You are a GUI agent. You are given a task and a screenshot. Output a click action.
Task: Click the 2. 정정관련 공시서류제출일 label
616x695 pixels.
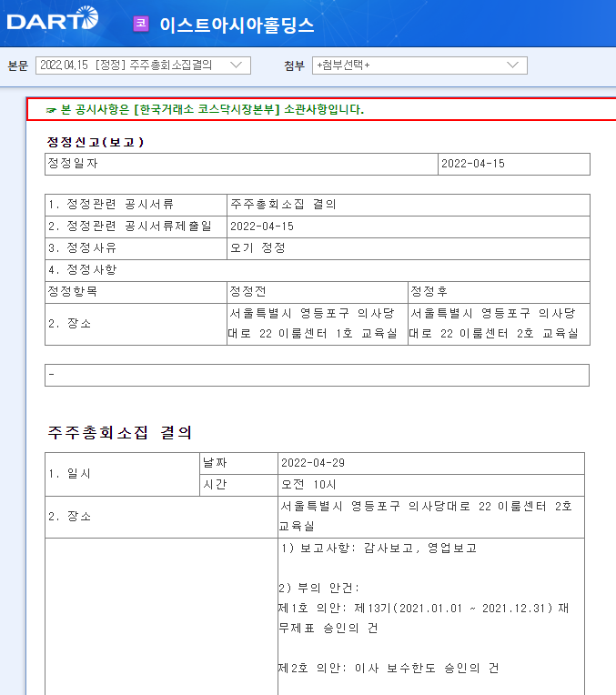point(130,227)
